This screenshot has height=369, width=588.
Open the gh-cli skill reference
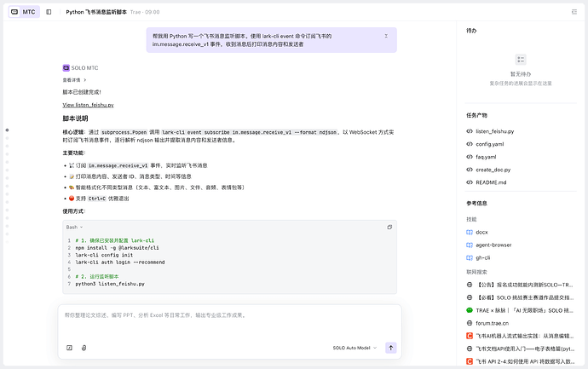482,257
